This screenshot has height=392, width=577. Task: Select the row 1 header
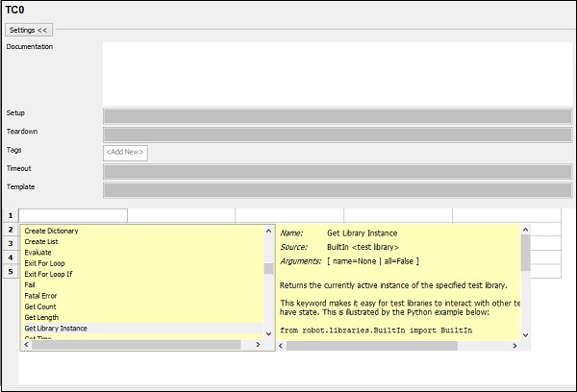(11, 216)
